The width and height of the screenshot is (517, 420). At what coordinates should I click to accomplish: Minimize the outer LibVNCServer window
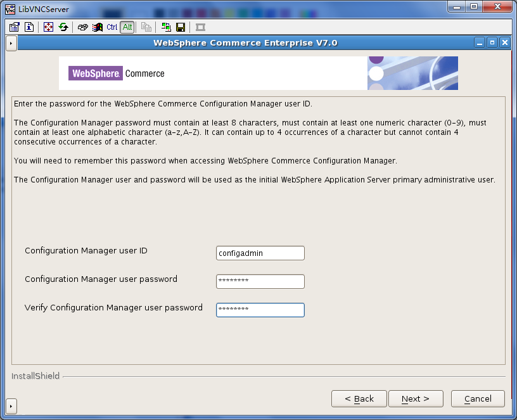457,7
